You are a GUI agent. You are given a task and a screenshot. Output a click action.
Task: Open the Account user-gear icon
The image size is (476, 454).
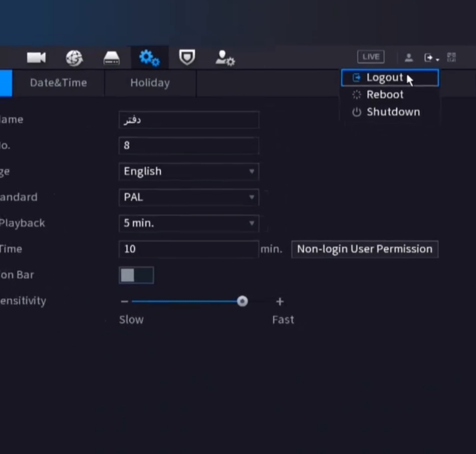click(225, 58)
